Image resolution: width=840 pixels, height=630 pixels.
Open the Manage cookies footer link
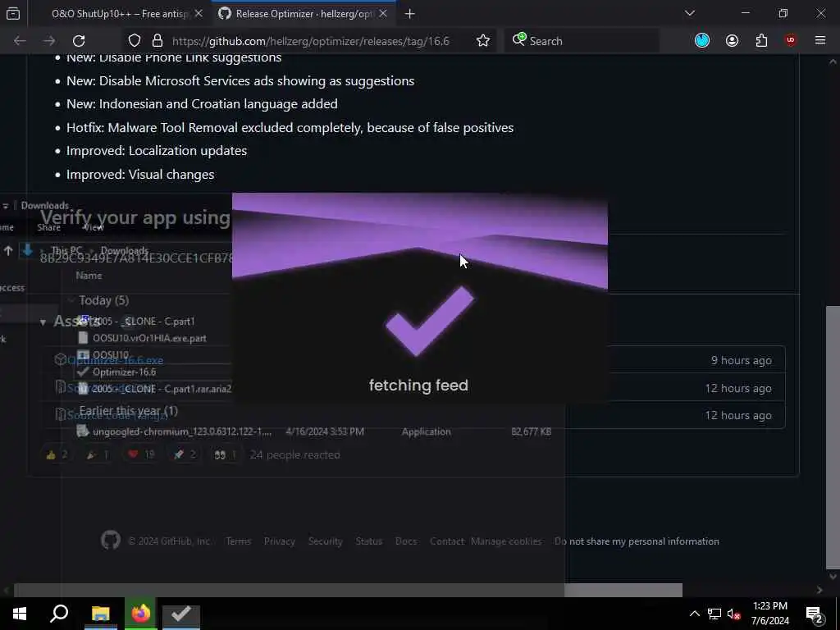506,541
